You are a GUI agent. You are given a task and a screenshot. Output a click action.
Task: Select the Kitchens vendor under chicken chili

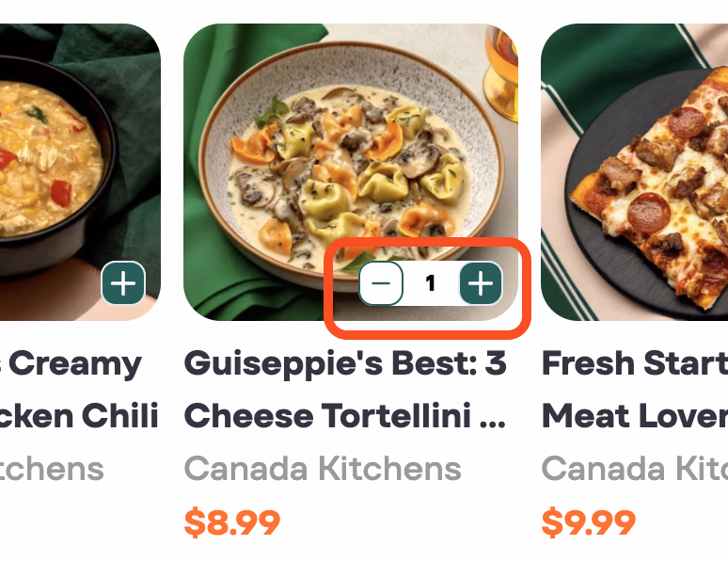pyautogui.click(x=52, y=468)
